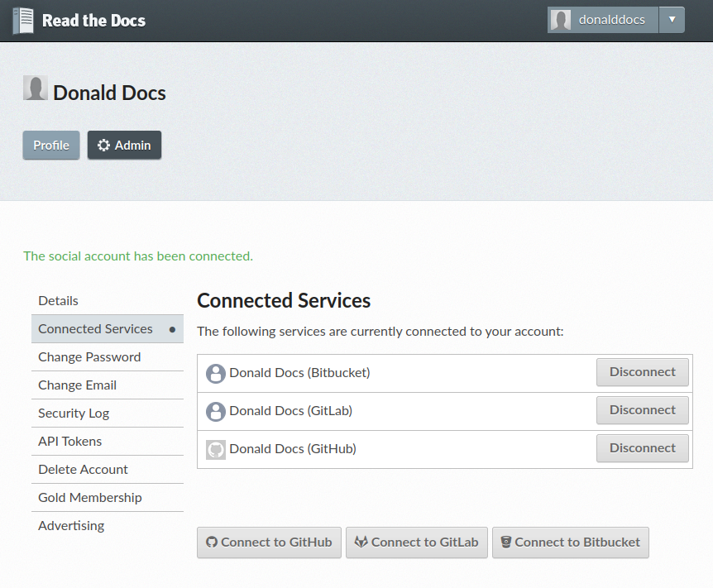Click the GitHub octocat avatar icon

(x=215, y=449)
